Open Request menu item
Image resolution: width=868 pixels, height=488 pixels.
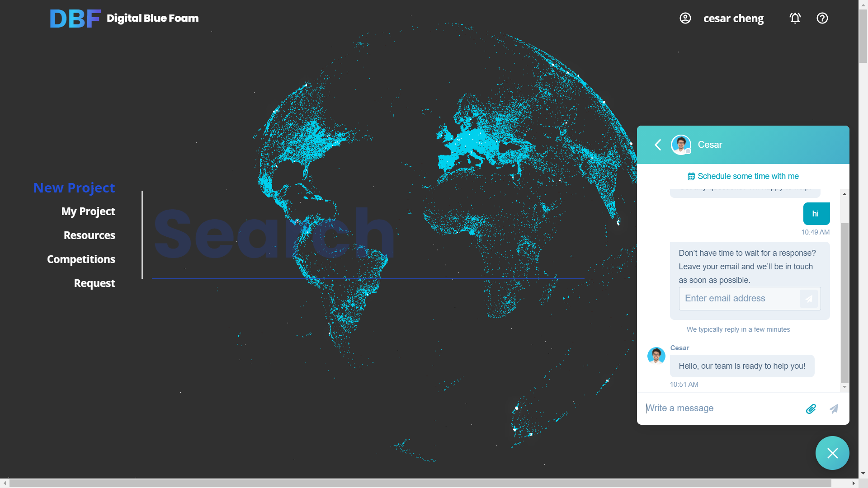coord(94,283)
